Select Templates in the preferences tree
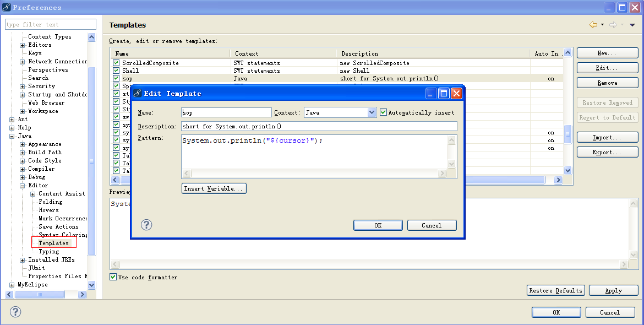Image resolution: width=644 pixels, height=325 pixels. click(53, 243)
